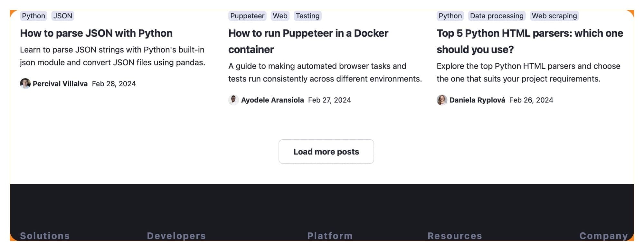Open Python tag on HTML parsers post

coord(450,16)
